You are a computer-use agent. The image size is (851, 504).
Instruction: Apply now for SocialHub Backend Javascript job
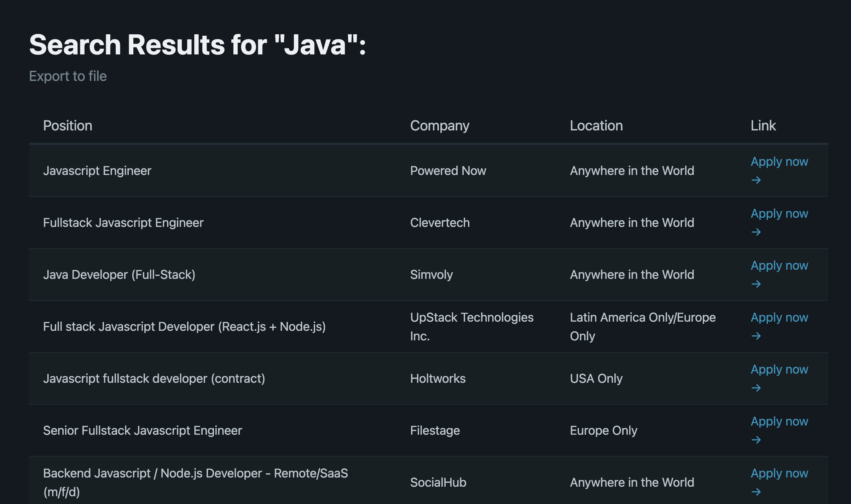779,473
